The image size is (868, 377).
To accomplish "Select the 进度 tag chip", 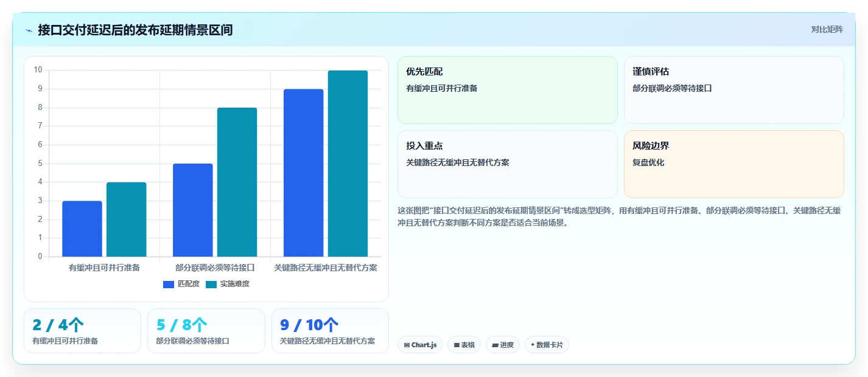I will pyautogui.click(x=503, y=345).
